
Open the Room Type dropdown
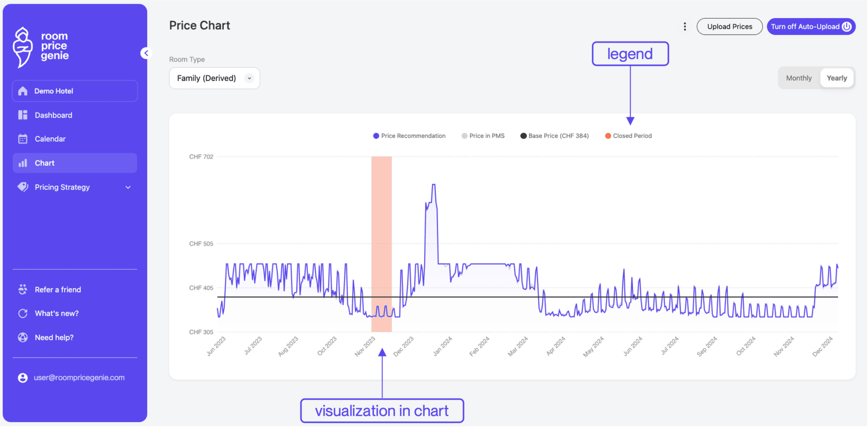click(214, 78)
